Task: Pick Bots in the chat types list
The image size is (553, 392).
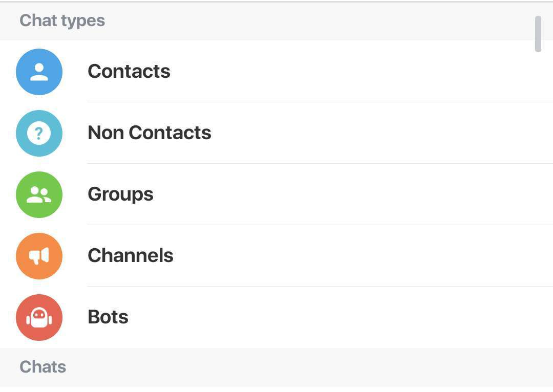Action: [108, 317]
